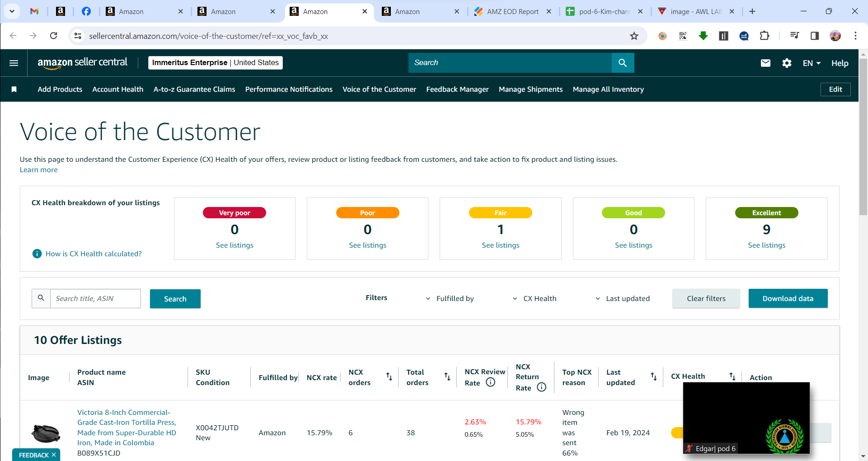Open the Victoria 8-Inch Tortilla Press product link

(x=127, y=428)
